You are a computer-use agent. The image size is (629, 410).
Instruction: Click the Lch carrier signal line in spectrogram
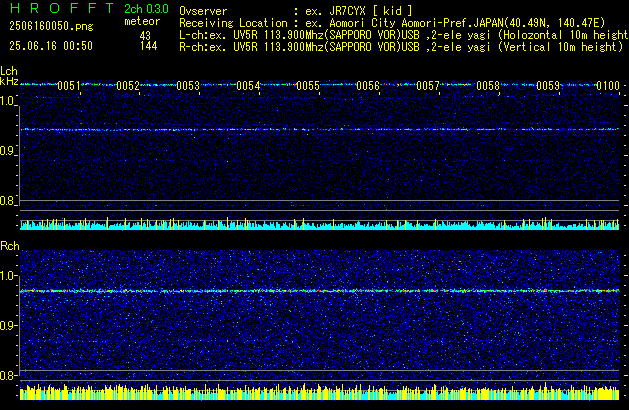320,130
